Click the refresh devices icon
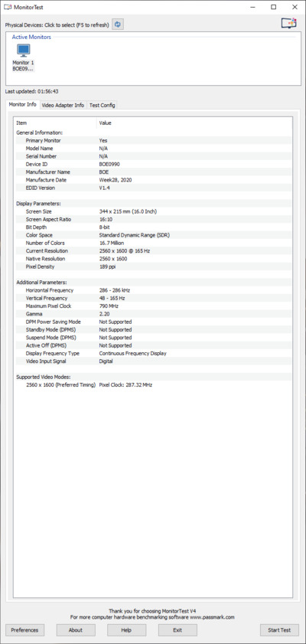306x644 pixels. click(118, 25)
